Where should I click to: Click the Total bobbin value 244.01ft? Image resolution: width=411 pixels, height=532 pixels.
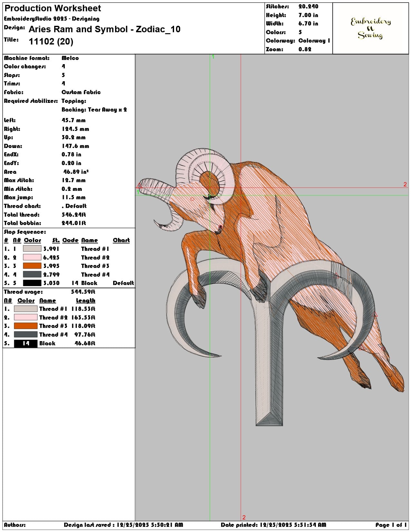(74, 223)
